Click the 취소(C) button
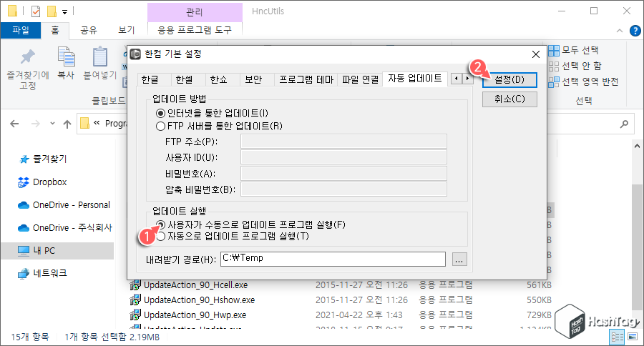 tap(509, 99)
